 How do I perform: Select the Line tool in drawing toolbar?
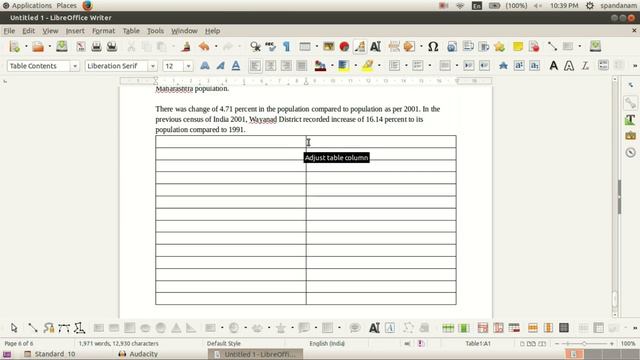(x=32, y=328)
